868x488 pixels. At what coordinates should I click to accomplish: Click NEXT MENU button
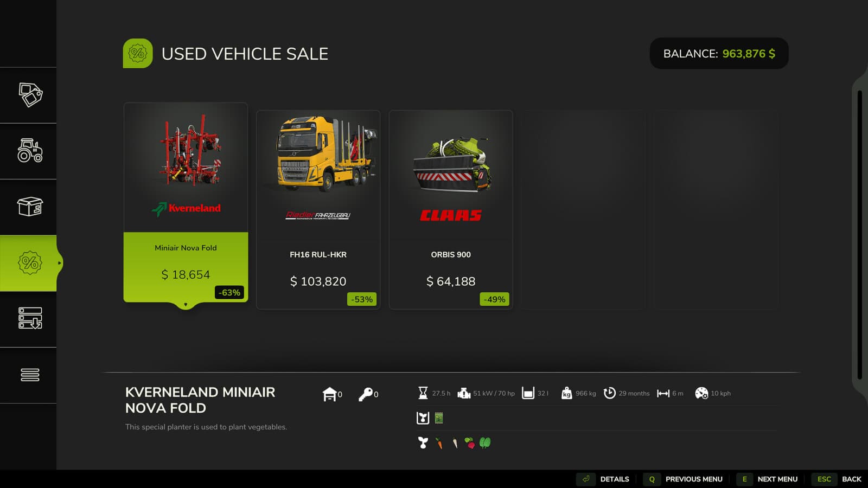point(768,479)
